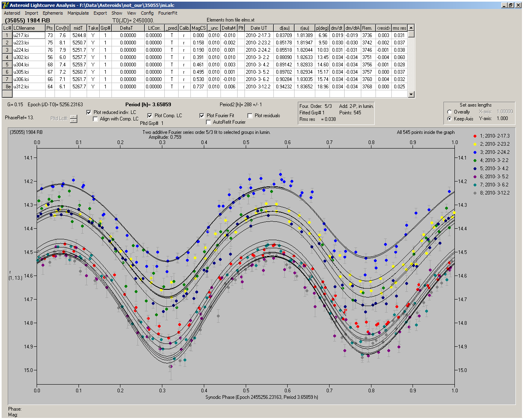Click the u312.lci filename cell
Image resolution: width=524 pixels, height=420 pixels.
[x=28, y=87]
